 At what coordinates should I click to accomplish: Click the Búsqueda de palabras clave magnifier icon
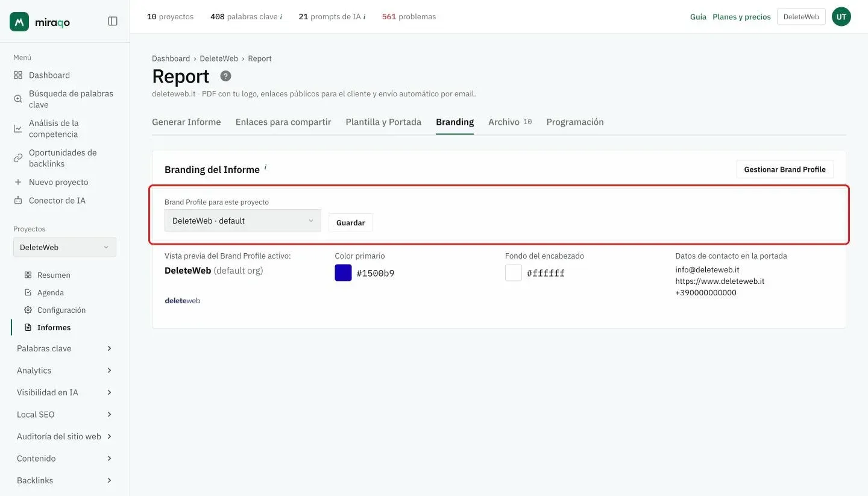18,99
